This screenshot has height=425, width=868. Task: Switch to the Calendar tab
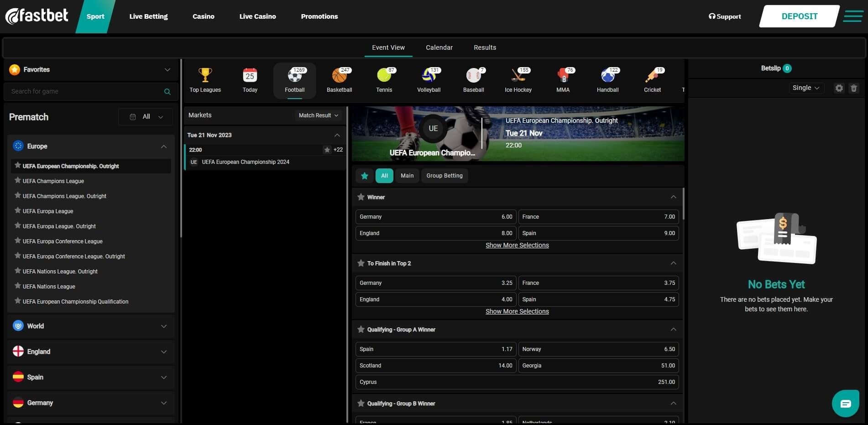[439, 47]
